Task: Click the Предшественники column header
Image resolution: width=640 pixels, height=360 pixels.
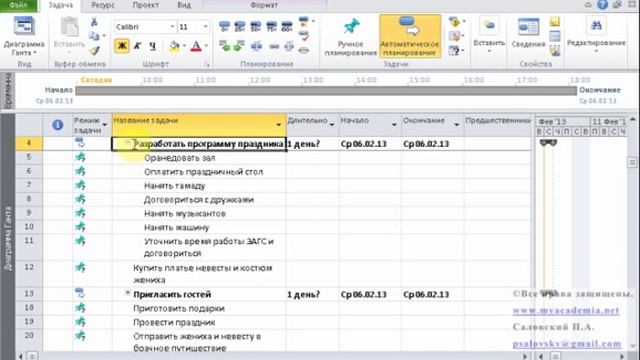Action: click(498, 125)
